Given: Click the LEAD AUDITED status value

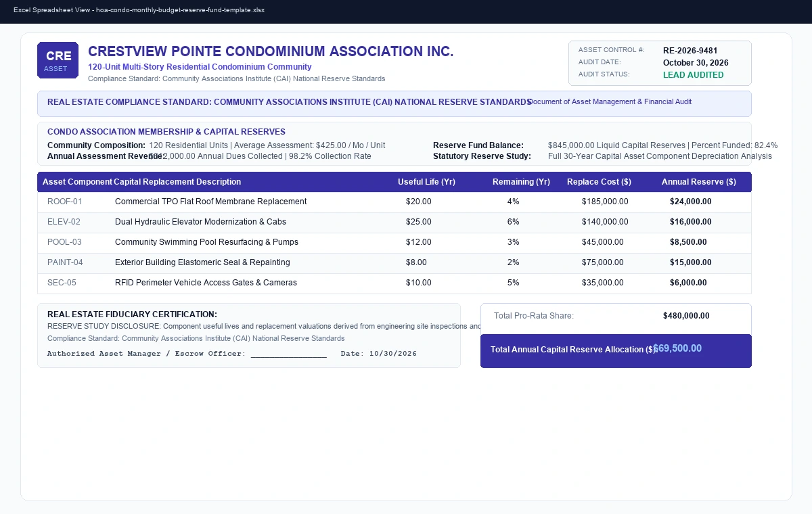Looking at the screenshot, I should pyautogui.click(x=693, y=75).
